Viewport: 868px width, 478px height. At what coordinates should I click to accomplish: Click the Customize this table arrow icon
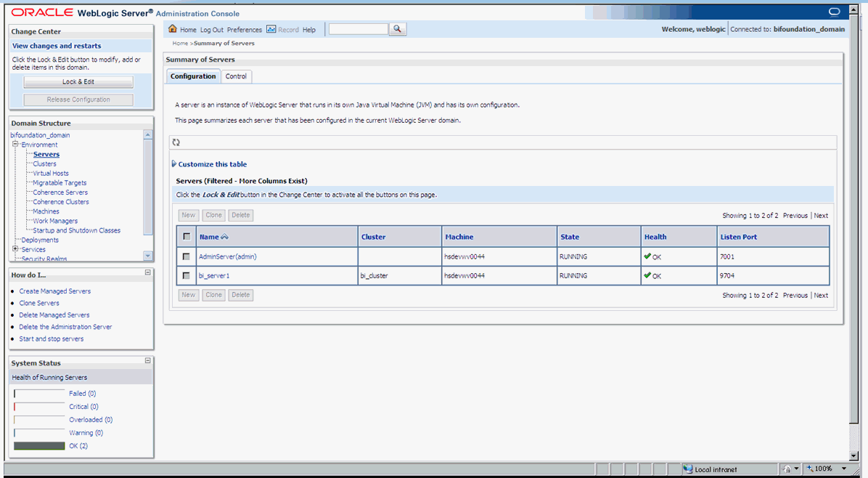pos(174,163)
